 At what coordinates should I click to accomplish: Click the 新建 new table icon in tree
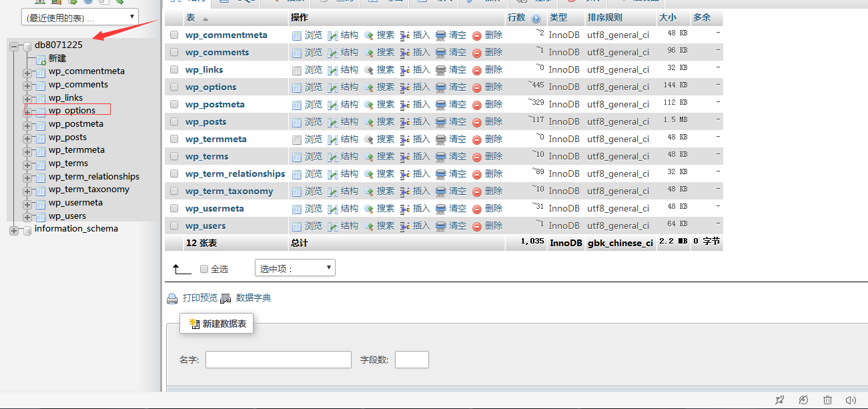click(41, 59)
